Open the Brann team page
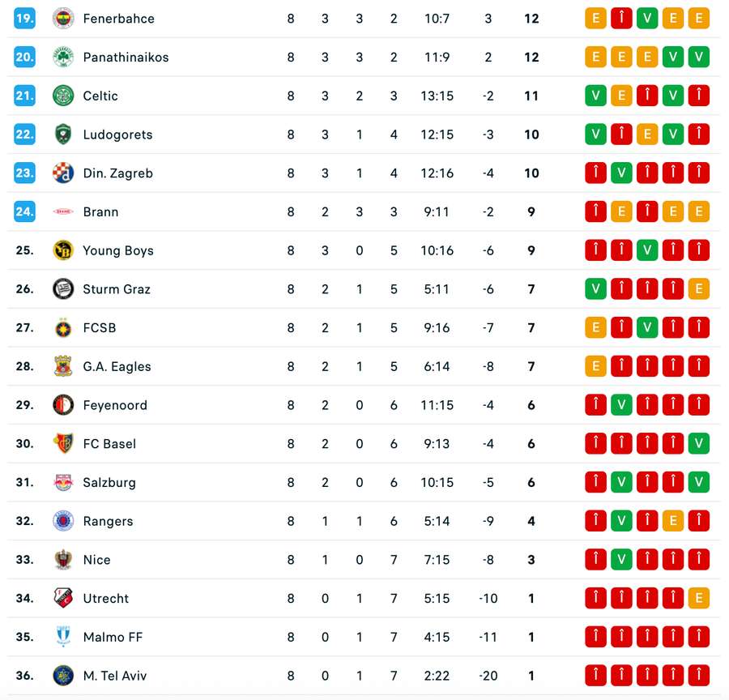Viewport: 729px width, 700px height. point(100,211)
